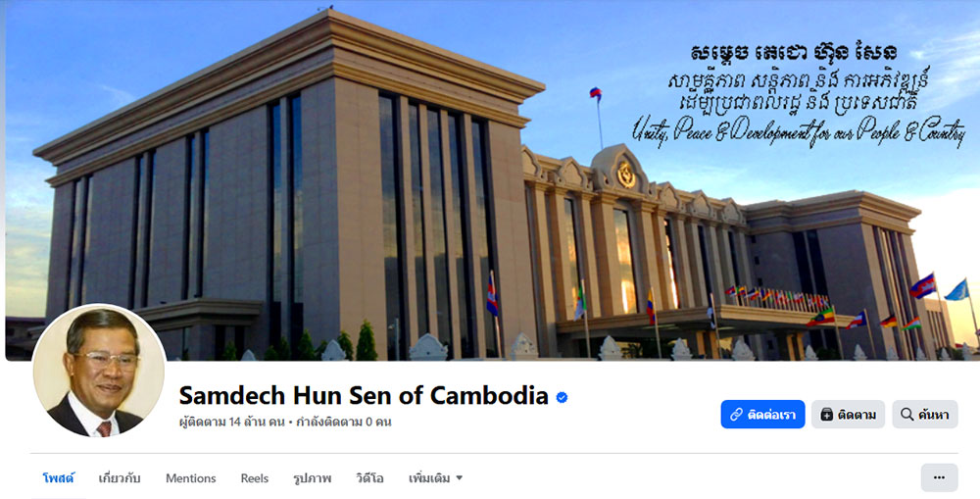Click the blue verified badge icon
Screen dimensions: 980x499
coord(562,397)
